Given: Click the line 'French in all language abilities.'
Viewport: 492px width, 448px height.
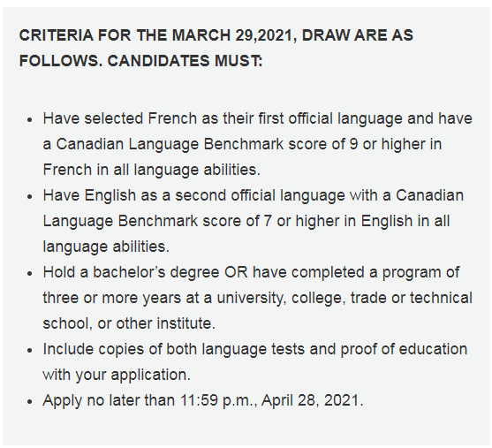Looking at the screenshot, I should click(152, 171).
